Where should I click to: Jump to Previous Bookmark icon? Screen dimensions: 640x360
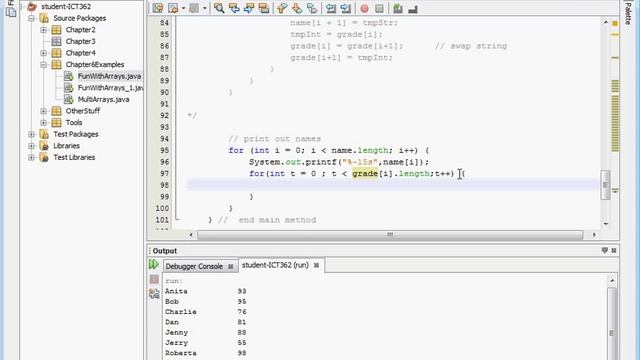pyautogui.click(x=282, y=8)
